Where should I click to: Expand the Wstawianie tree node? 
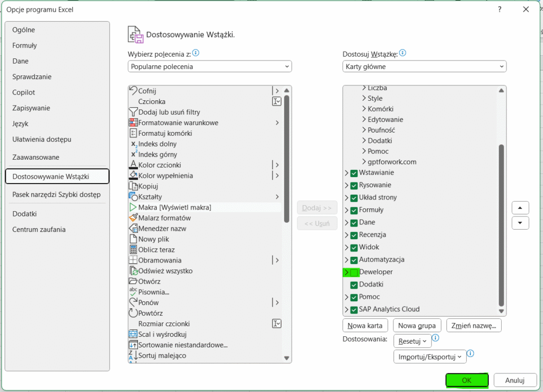[x=347, y=173]
